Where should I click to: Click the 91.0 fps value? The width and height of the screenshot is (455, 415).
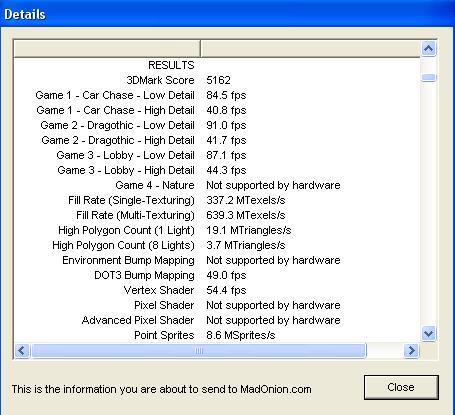pyautogui.click(x=226, y=125)
